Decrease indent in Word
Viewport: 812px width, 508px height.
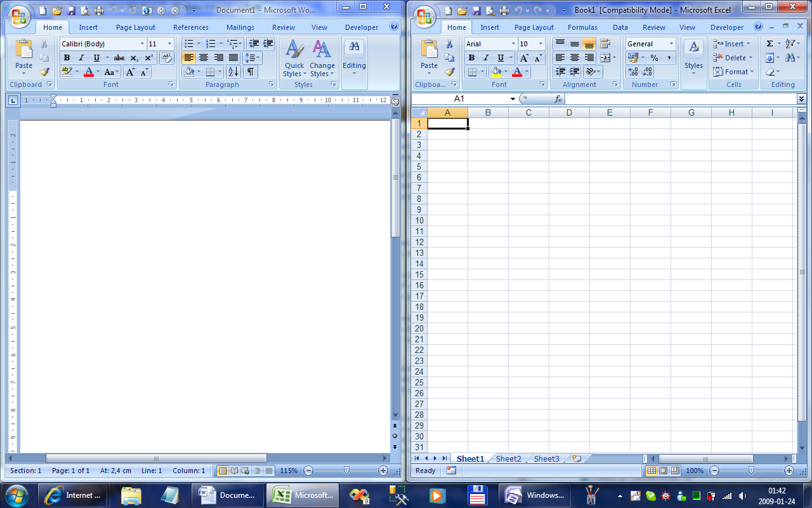[254, 44]
